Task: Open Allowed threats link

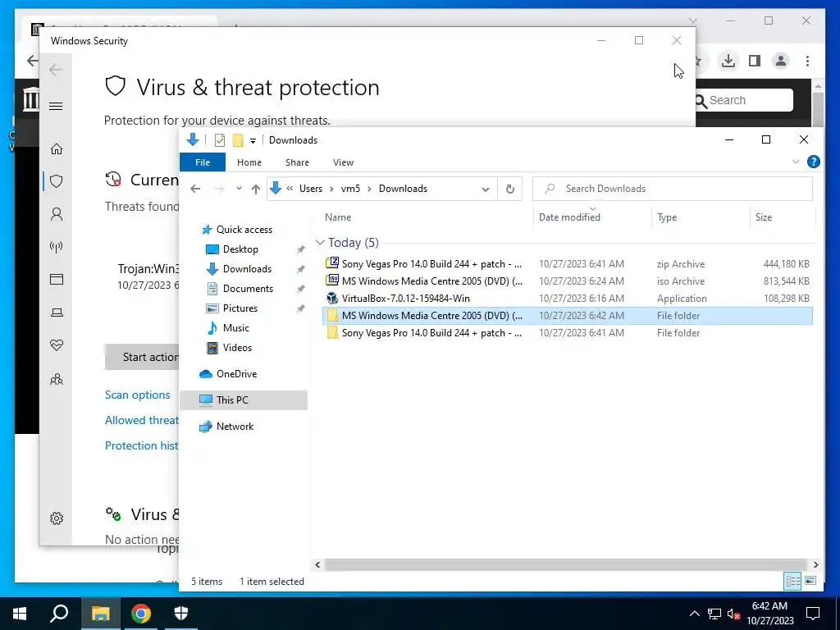Action: 142,420
